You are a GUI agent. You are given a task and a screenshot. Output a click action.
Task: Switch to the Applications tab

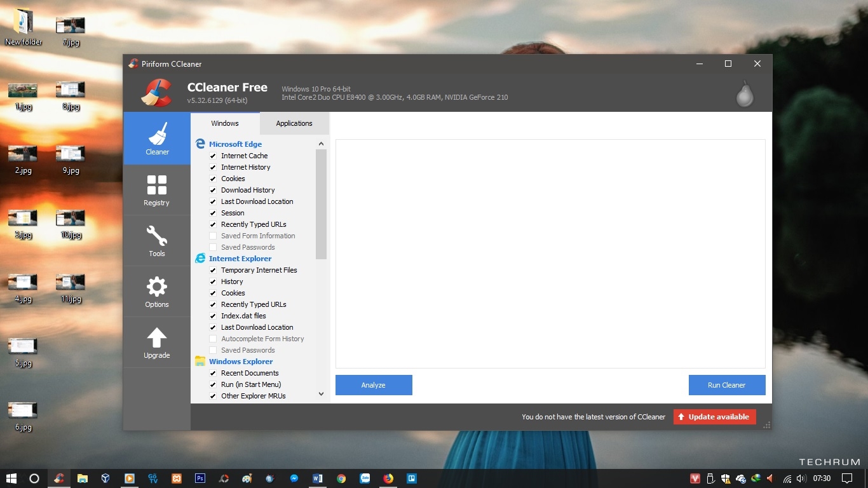click(x=294, y=123)
